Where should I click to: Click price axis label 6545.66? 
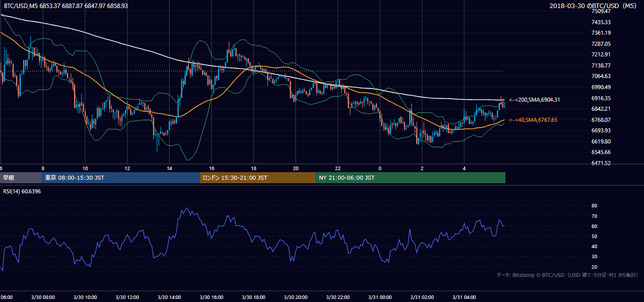pos(601,152)
